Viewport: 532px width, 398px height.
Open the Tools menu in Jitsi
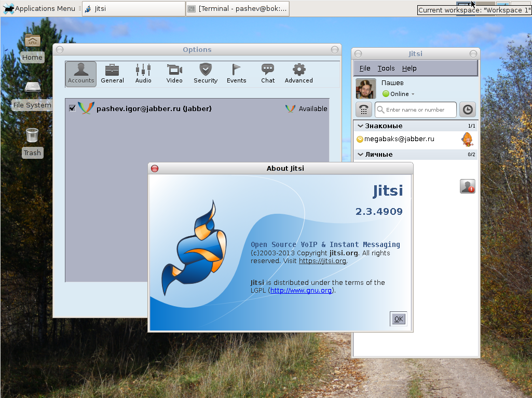(386, 68)
